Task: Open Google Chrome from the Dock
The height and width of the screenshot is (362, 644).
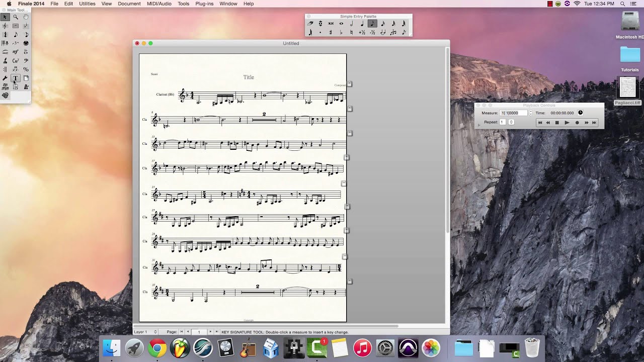Action: click(x=157, y=348)
